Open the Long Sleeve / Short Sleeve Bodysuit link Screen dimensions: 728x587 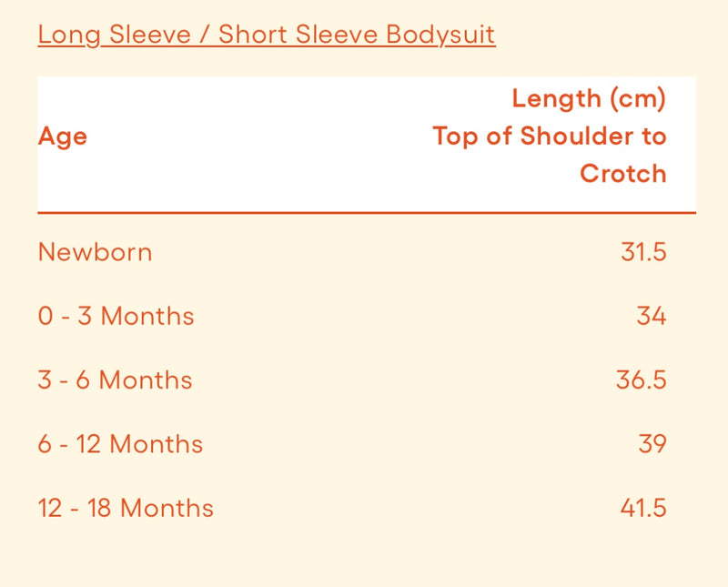266,35
